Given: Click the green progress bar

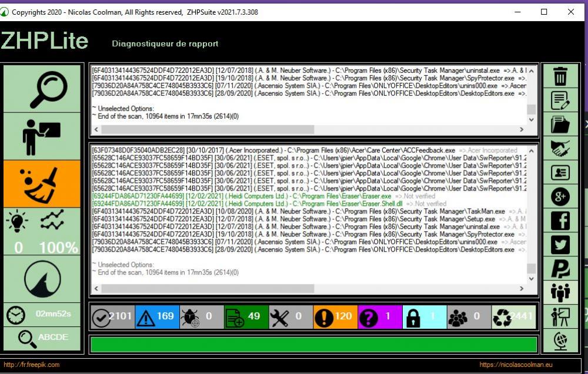Looking at the screenshot, I should pyautogui.click(x=314, y=345).
